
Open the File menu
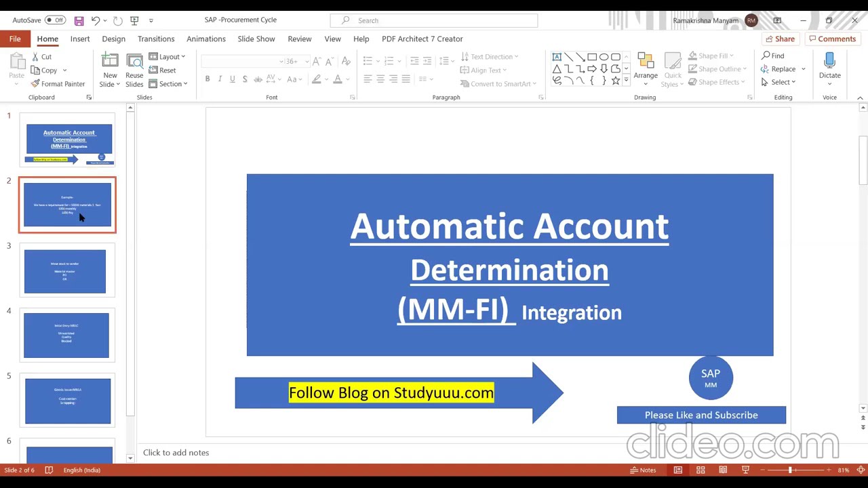coord(15,39)
